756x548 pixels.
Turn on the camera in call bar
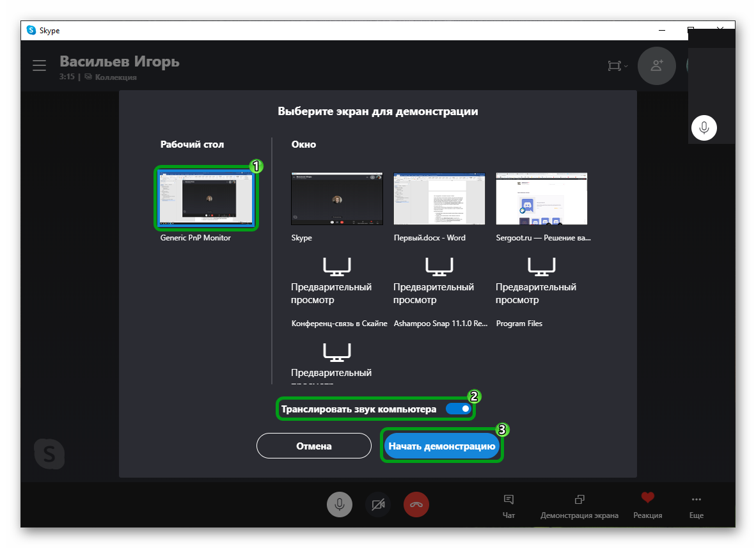pyautogui.click(x=378, y=505)
